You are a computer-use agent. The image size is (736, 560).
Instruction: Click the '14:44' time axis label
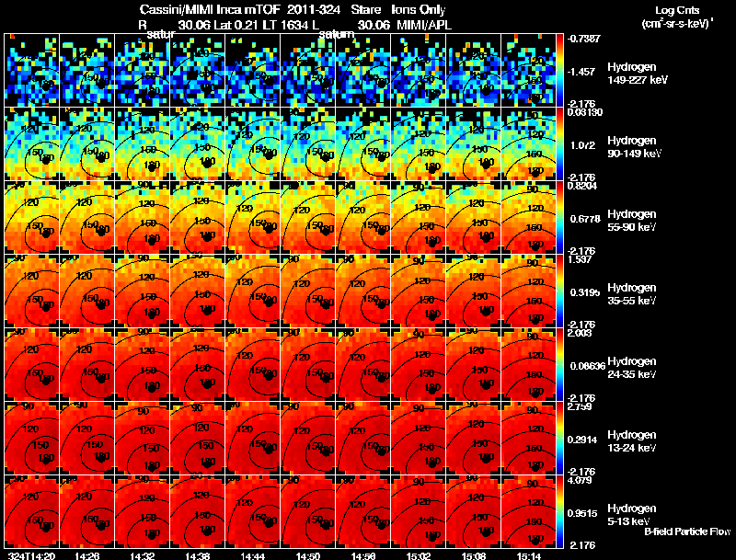coord(252,555)
